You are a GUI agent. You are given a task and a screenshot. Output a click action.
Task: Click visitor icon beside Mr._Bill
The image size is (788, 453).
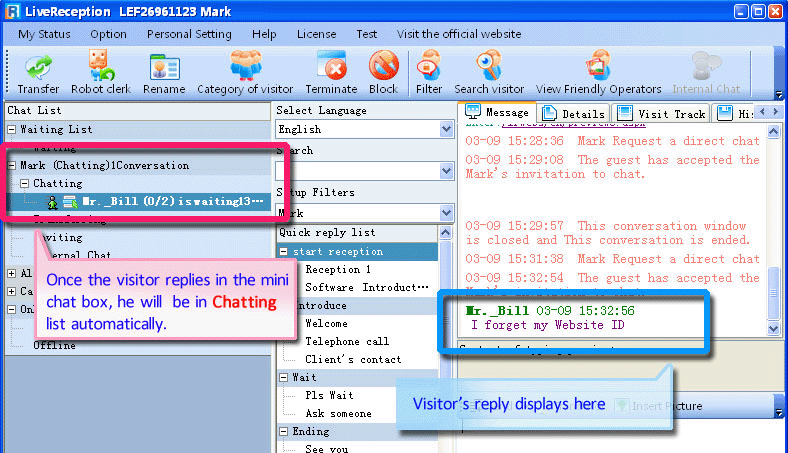coord(52,202)
